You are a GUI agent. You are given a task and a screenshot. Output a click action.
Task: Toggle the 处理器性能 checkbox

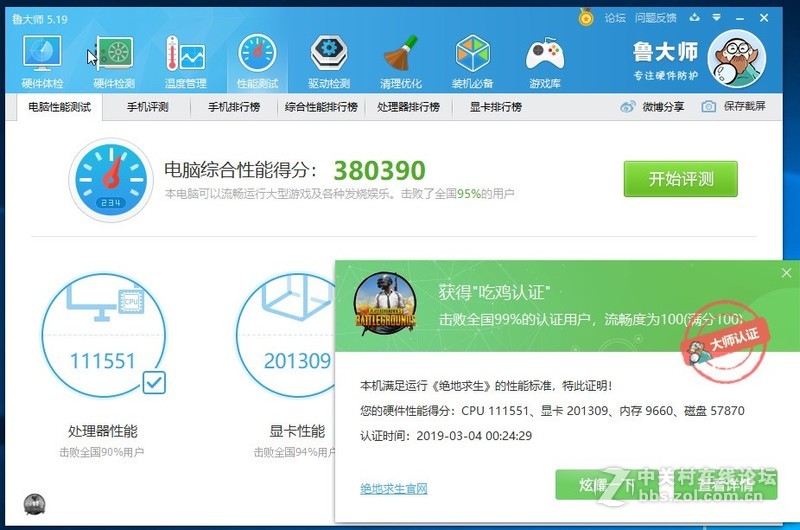(x=154, y=383)
